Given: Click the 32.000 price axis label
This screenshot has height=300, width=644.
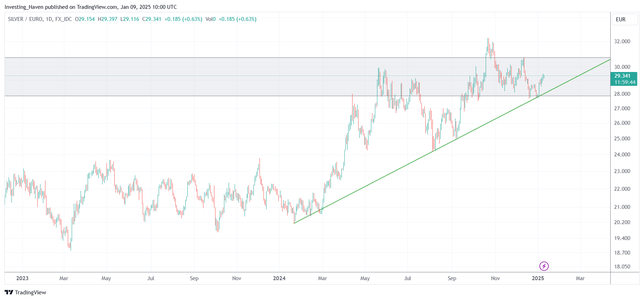Looking at the screenshot, I should pyautogui.click(x=622, y=41).
